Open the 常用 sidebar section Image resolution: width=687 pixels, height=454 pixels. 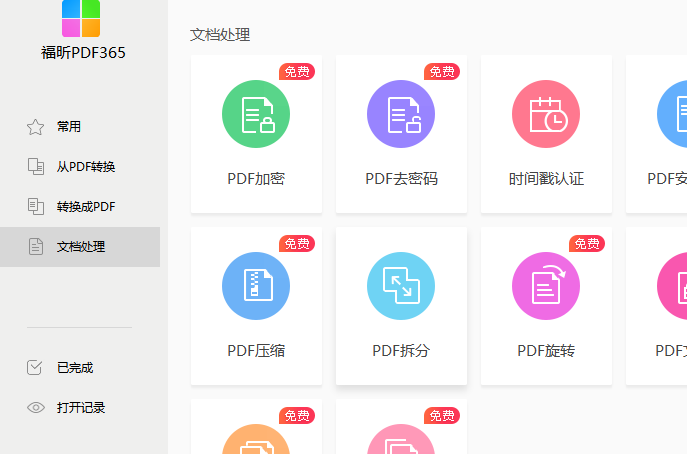[x=69, y=127]
